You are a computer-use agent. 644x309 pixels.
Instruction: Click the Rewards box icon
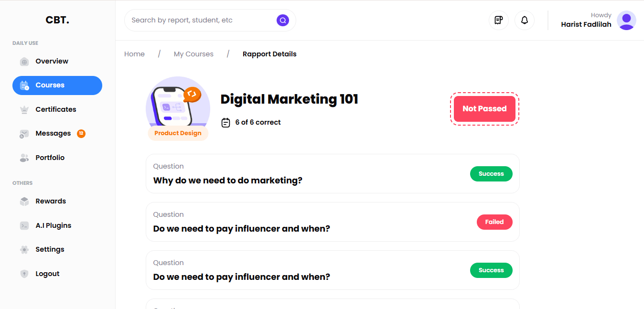[x=24, y=202]
